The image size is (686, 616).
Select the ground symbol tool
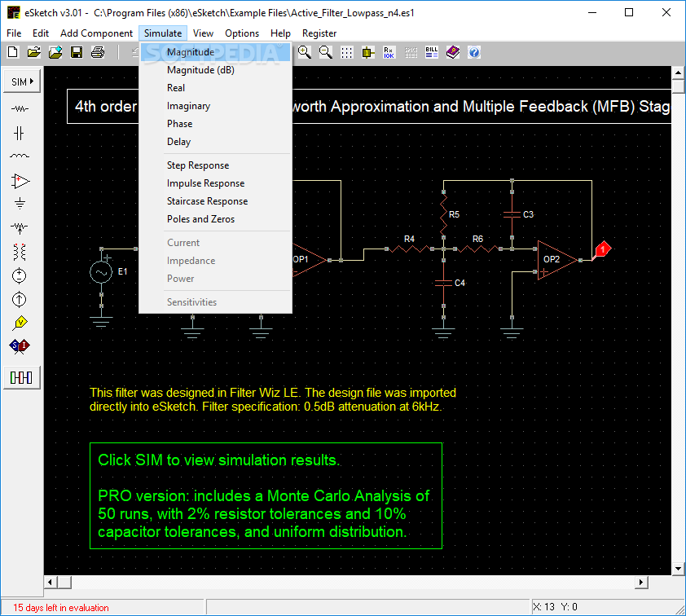click(x=20, y=203)
